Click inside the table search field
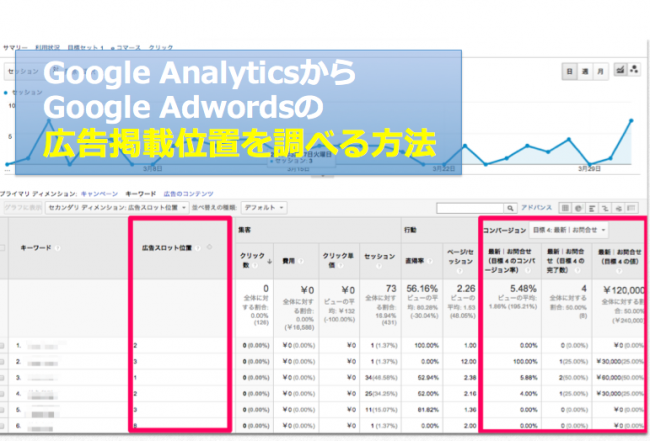The image size is (650, 441). (468, 208)
